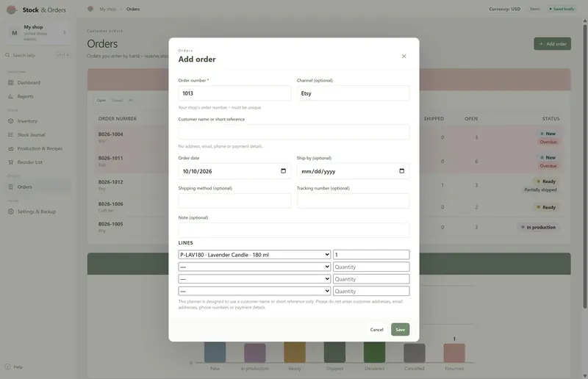The width and height of the screenshot is (588, 379).
Task: Click the fourth line Quantity field
Action: [371, 291]
